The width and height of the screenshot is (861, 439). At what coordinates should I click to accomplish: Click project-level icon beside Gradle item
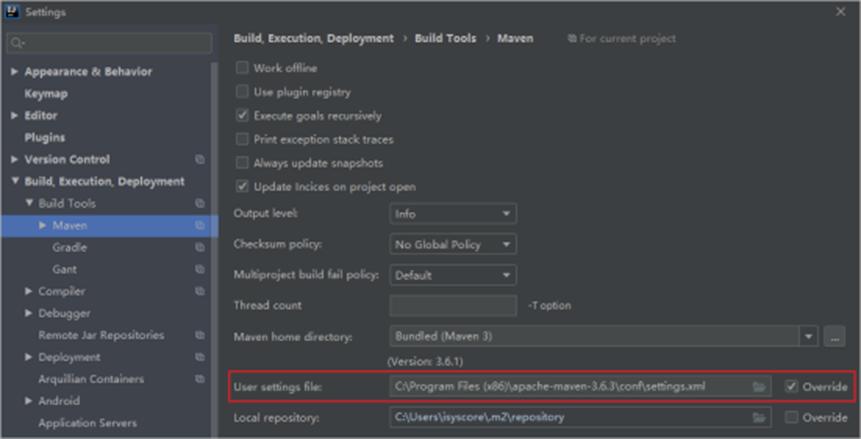[200, 248]
